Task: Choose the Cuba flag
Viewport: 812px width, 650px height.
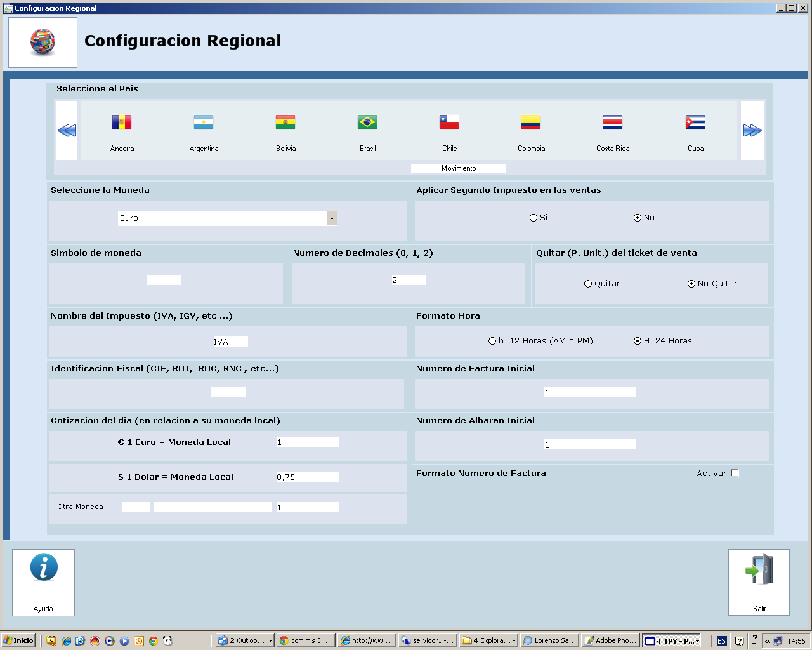Action: point(695,122)
